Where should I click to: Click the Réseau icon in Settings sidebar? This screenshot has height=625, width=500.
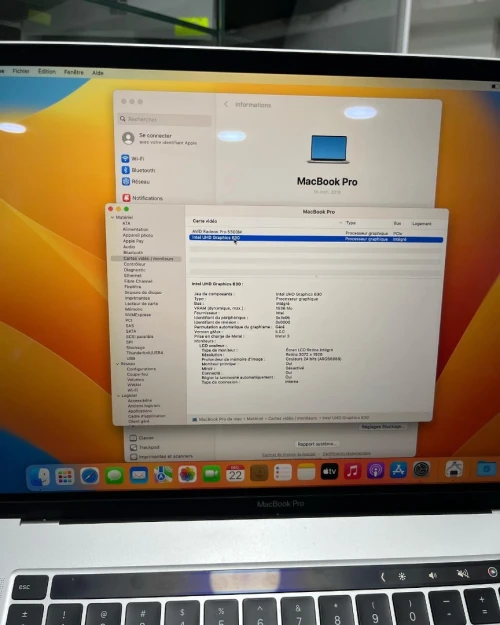click(126, 181)
